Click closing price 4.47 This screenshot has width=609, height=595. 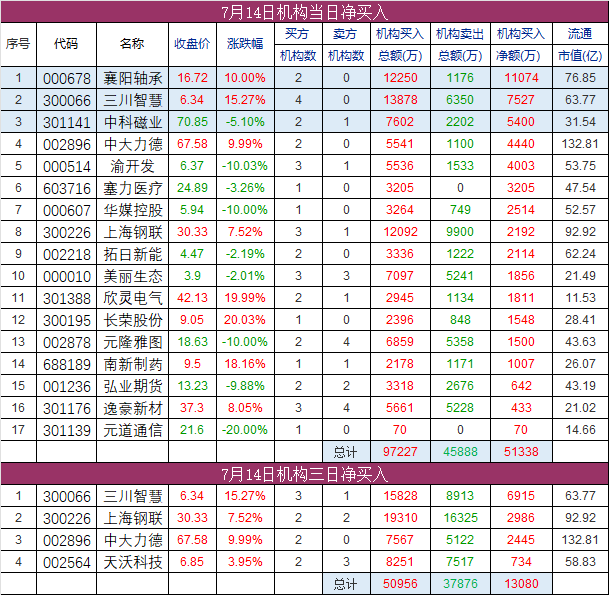click(192, 254)
